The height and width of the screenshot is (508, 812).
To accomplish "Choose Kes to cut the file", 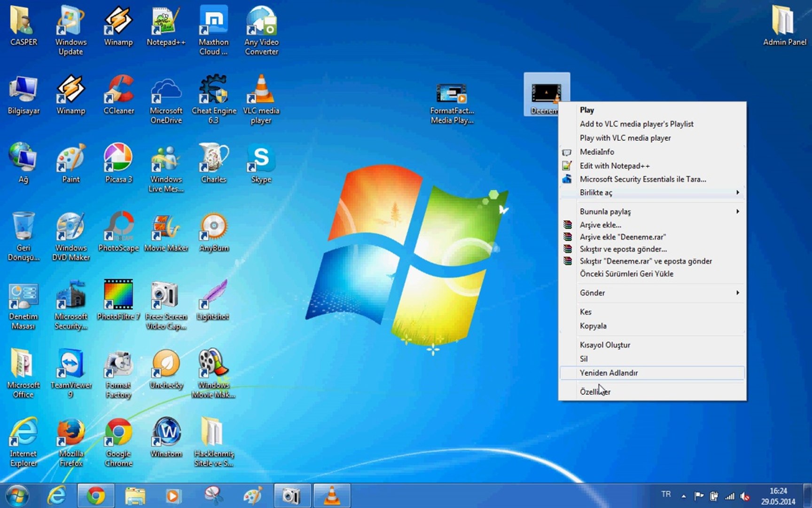I will [652, 312].
